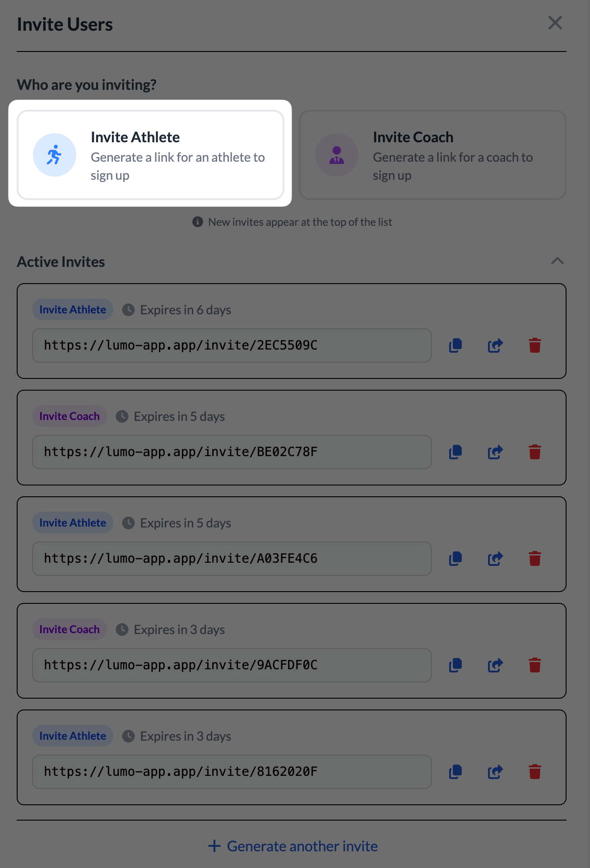Copy the A03FE4C6 invite link
590x868 pixels.
[x=455, y=559]
